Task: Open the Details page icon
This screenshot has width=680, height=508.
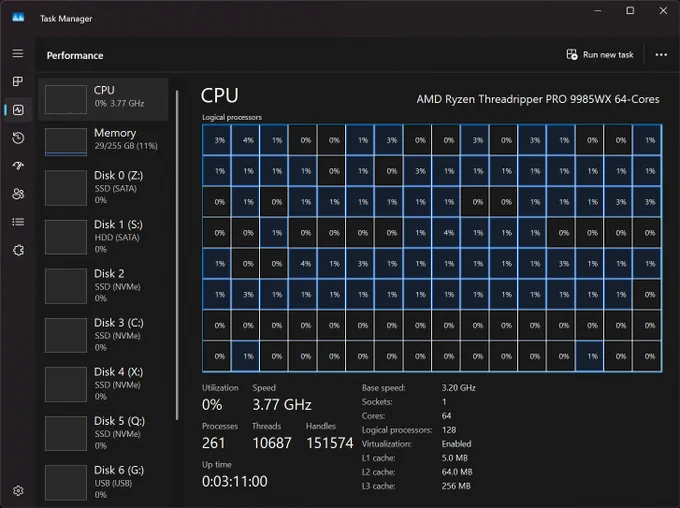Action: click(x=18, y=222)
